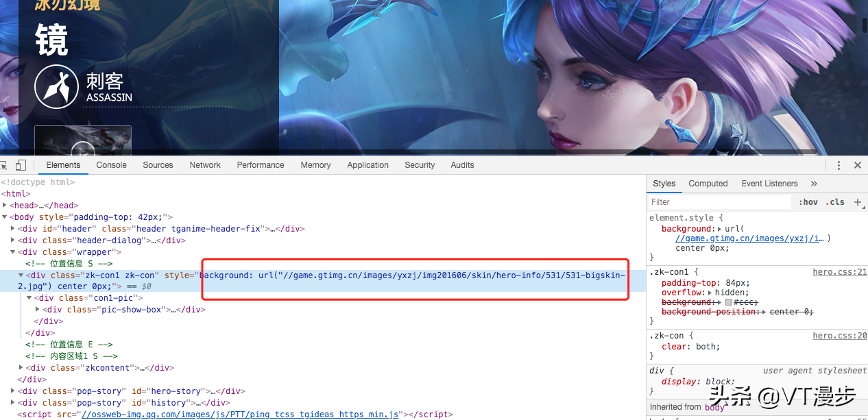
Task: Show more Styles pane tabs chevron
Action: 814,184
